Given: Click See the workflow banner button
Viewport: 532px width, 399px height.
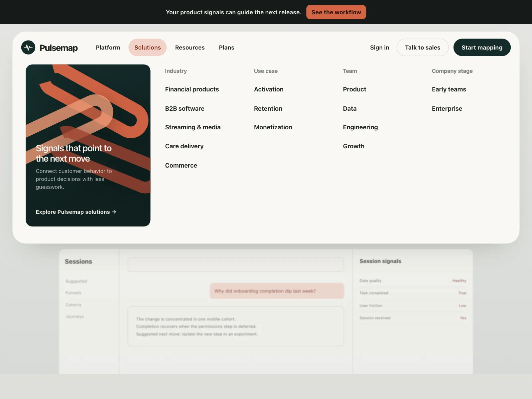Looking at the screenshot, I should (x=336, y=12).
